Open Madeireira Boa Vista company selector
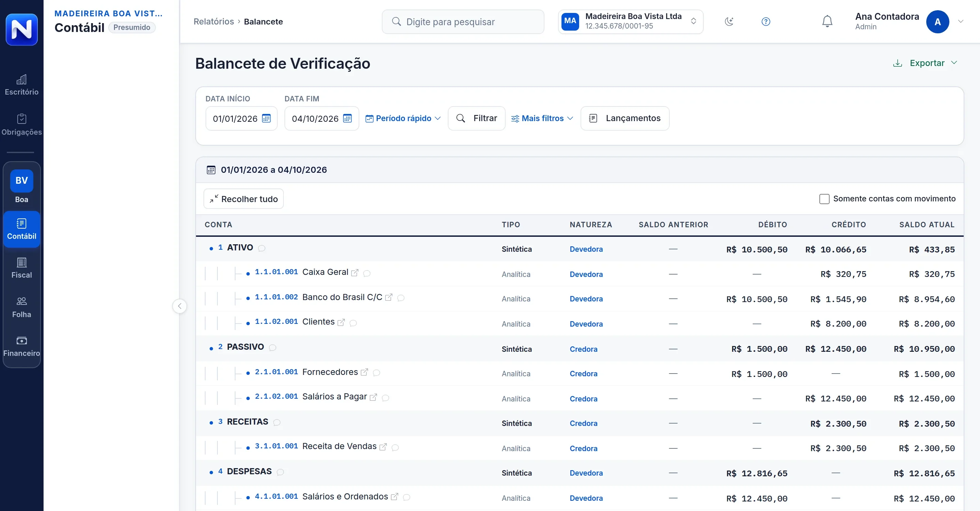The height and width of the screenshot is (511, 980). [631, 22]
